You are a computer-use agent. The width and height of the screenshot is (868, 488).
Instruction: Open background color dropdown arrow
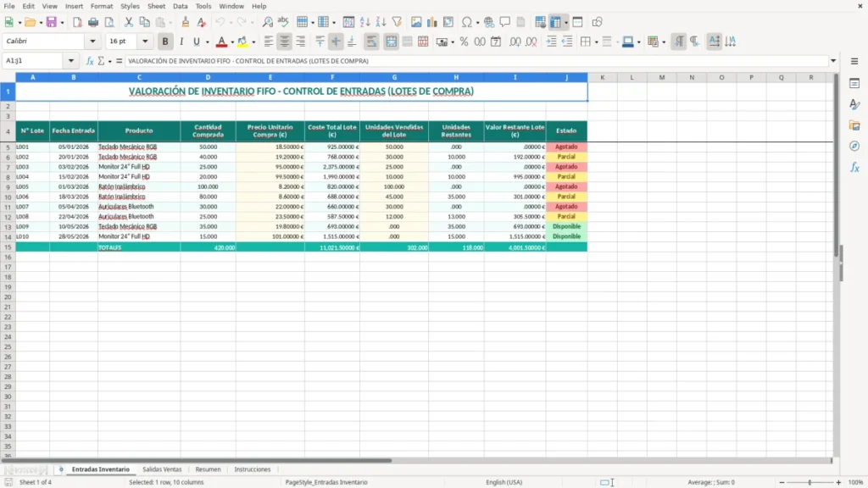(253, 42)
